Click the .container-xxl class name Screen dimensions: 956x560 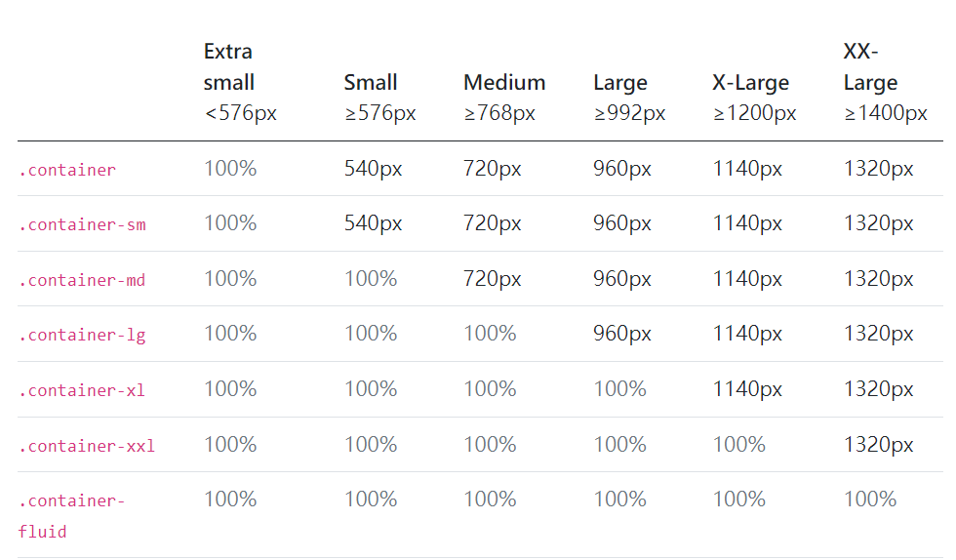pos(87,447)
